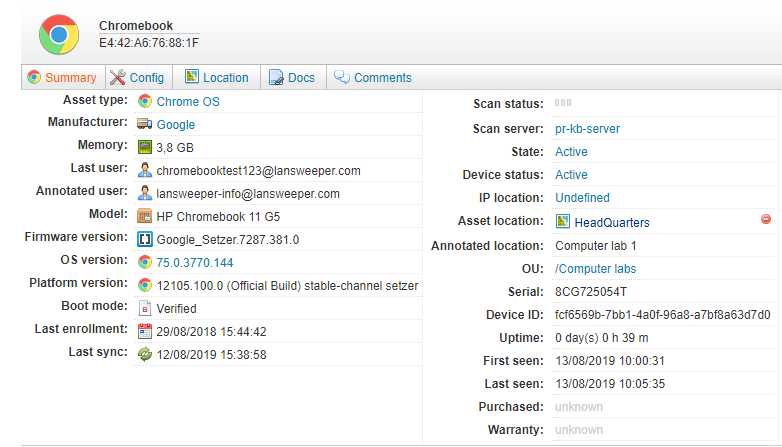Switch to the Docs tab
Viewport: 782px width, 447px height.
(293, 77)
